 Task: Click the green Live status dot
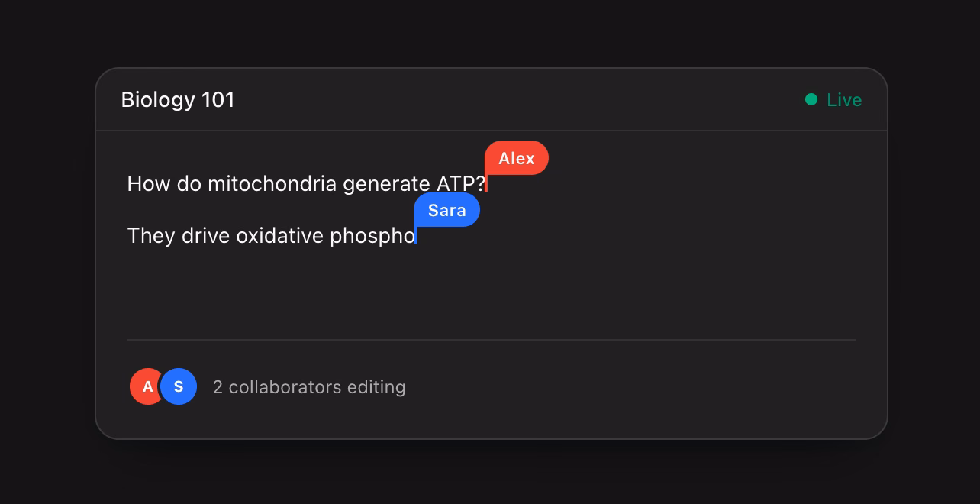pyautogui.click(x=811, y=99)
